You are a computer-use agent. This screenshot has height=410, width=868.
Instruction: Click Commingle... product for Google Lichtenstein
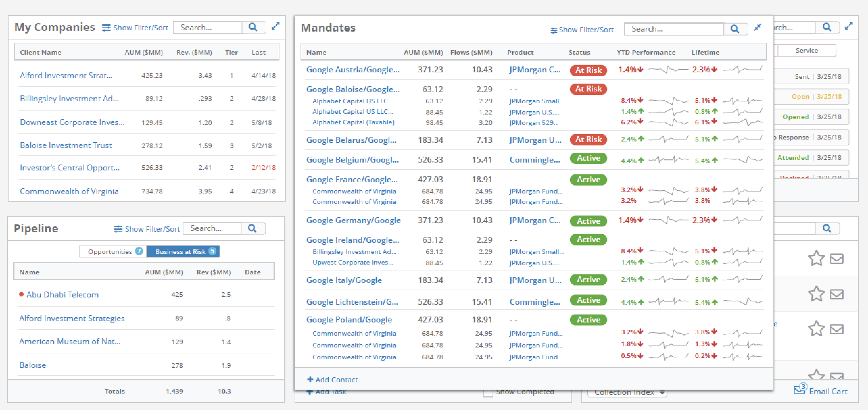[x=535, y=302]
